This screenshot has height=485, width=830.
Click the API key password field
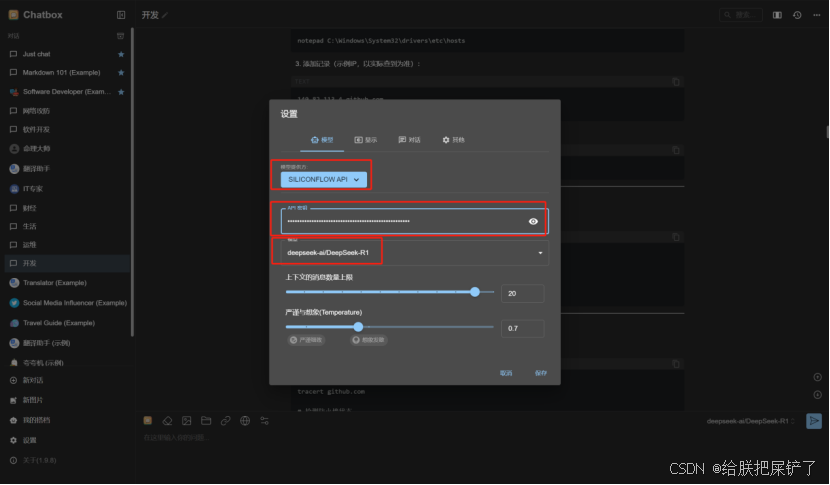pos(414,221)
